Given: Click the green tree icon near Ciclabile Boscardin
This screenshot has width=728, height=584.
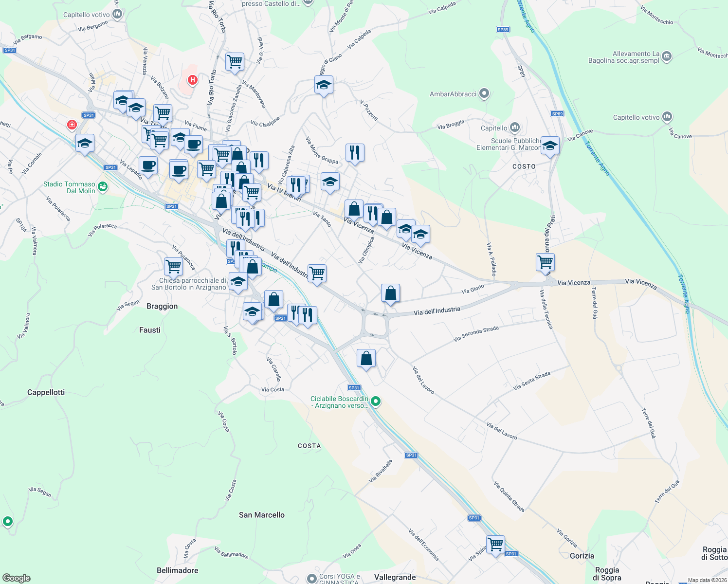Looking at the screenshot, I should coord(375,401).
